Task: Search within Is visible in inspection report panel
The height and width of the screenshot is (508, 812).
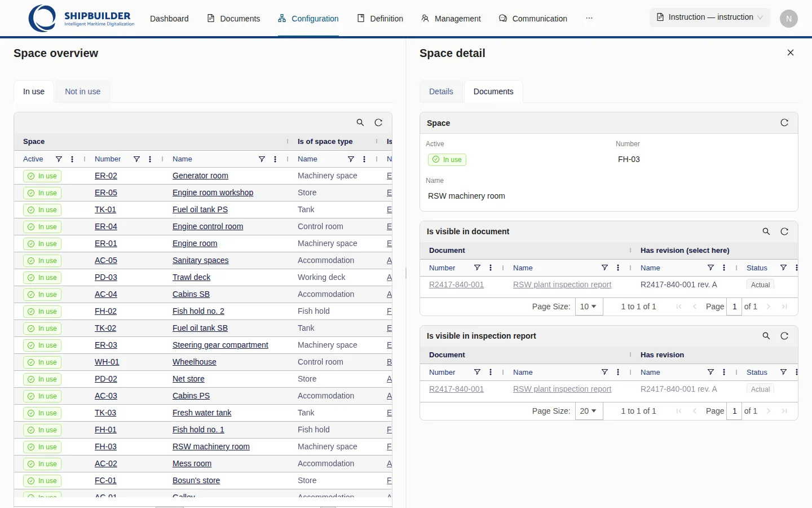Action: 766,336
